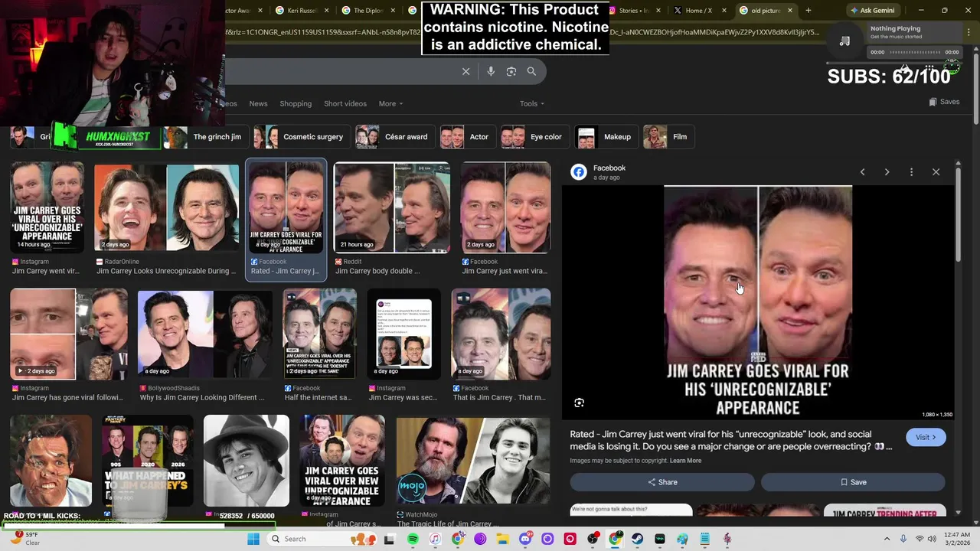Open a new browser tab
Image resolution: width=980 pixels, height=551 pixels.
[x=808, y=11]
